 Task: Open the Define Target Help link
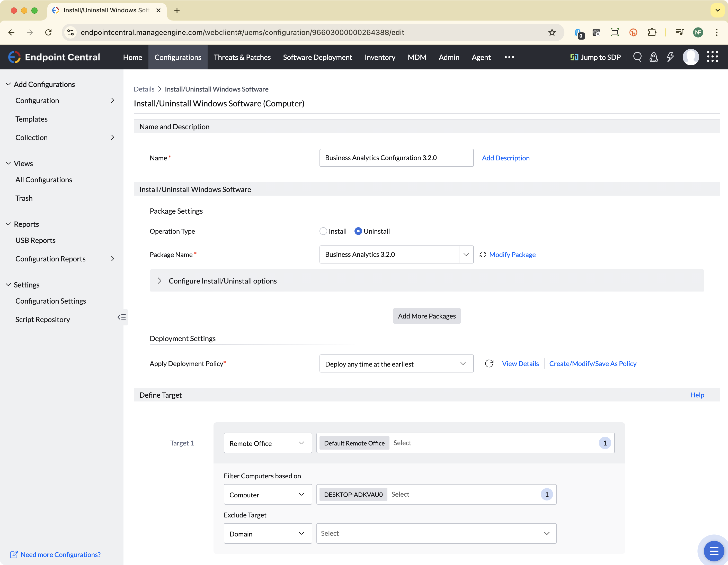pos(697,395)
